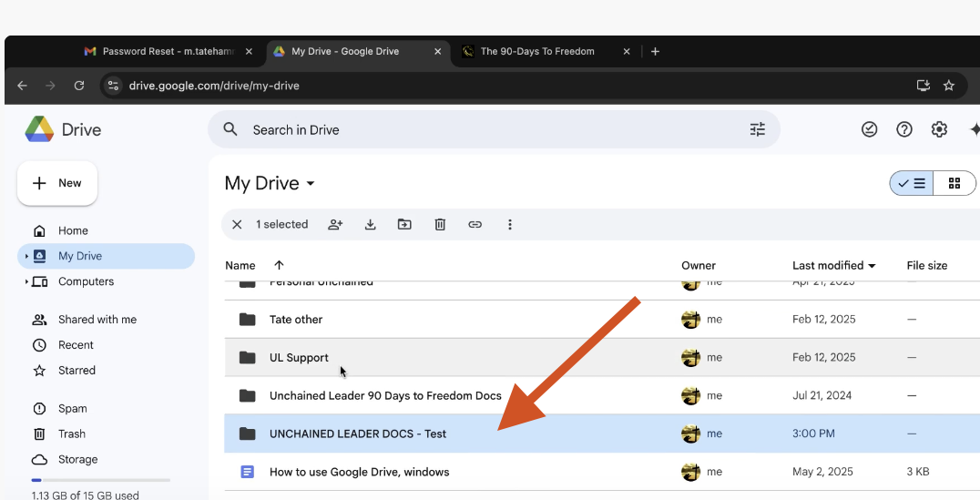Open Drive settings gear

[x=939, y=129]
